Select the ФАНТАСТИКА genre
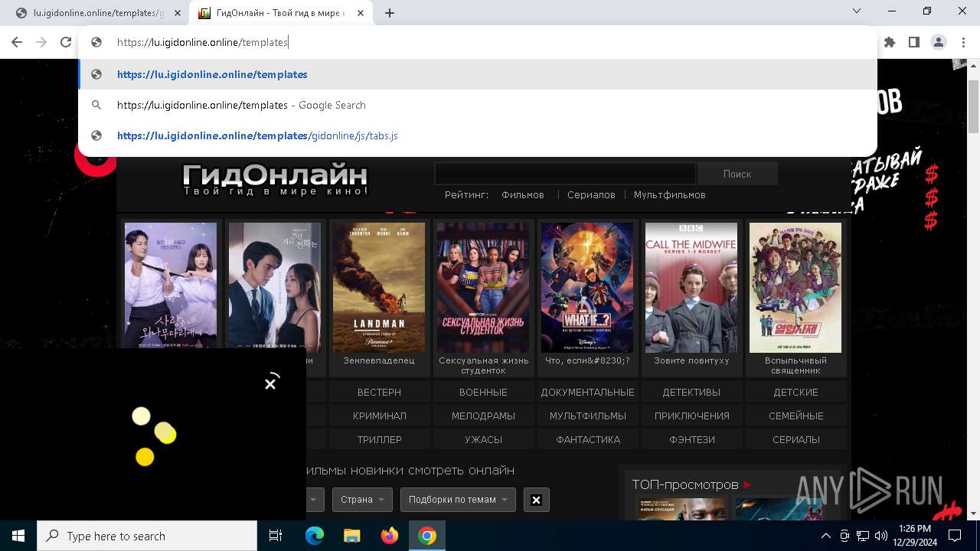The image size is (980, 551). click(x=587, y=439)
